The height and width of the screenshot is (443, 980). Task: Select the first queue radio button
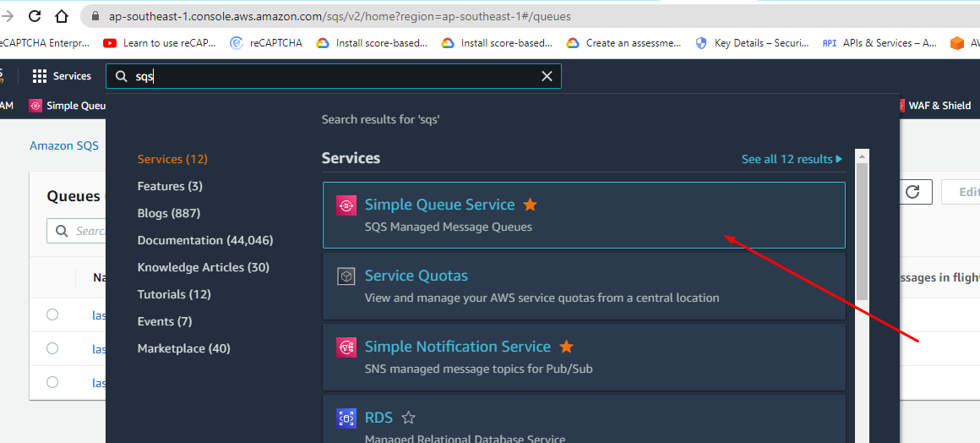coord(52,314)
